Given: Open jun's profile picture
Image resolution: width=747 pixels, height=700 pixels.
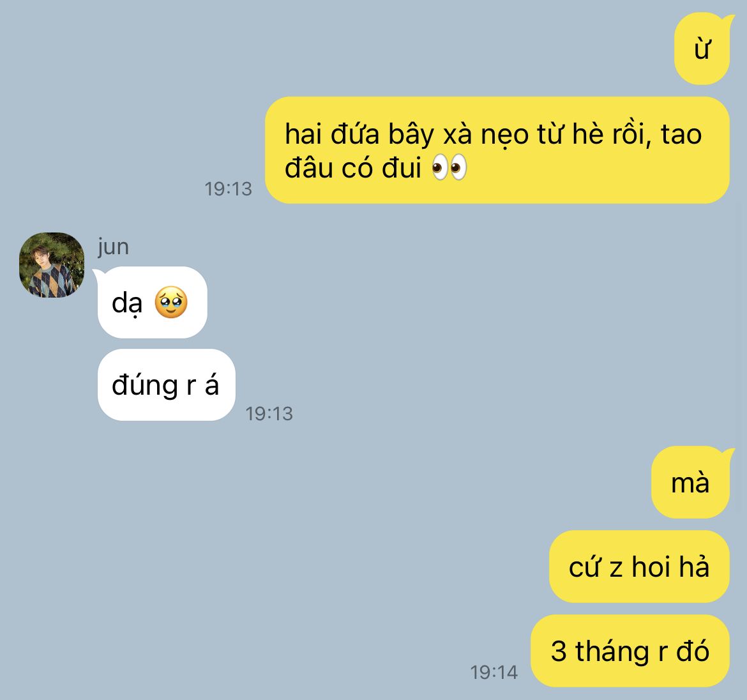Looking at the screenshot, I should [x=52, y=265].
